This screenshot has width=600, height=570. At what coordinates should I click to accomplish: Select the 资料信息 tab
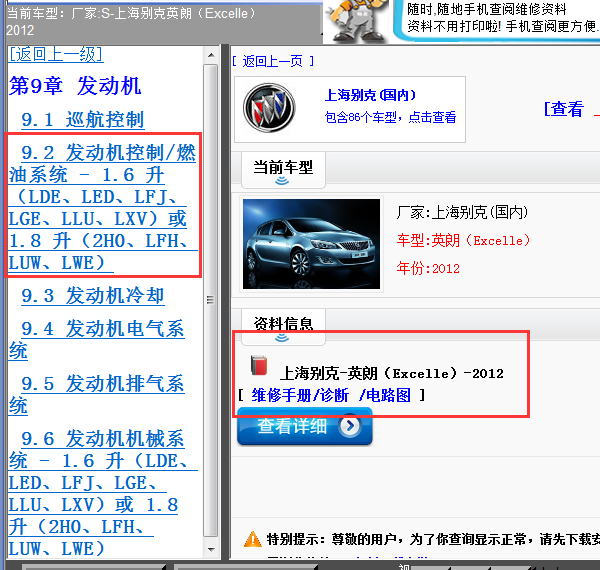[283, 326]
